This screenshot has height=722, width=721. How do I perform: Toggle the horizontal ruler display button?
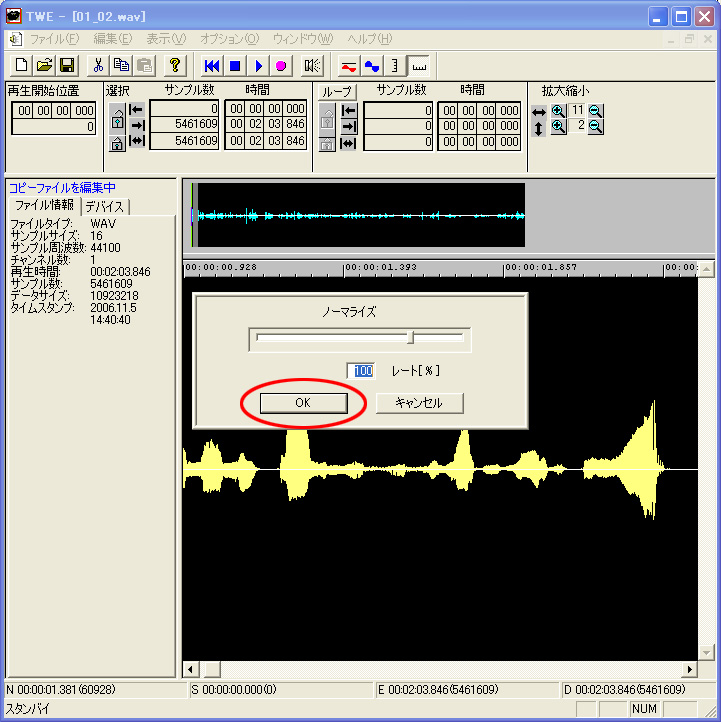[x=418, y=66]
